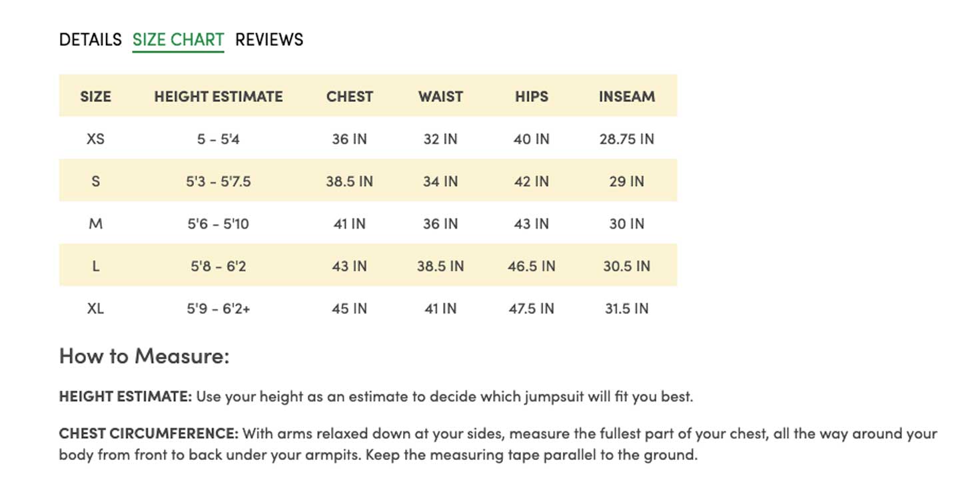980x500 pixels.
Task: Select the L size row label
Action: pyautogui.click(x=96, y=267)
